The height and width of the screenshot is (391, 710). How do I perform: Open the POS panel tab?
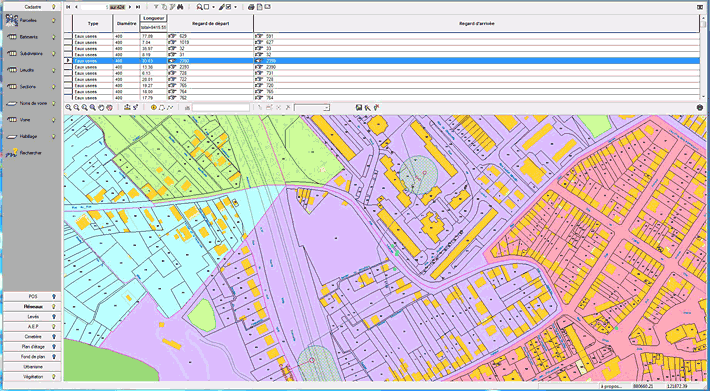(x=32, y=296)
